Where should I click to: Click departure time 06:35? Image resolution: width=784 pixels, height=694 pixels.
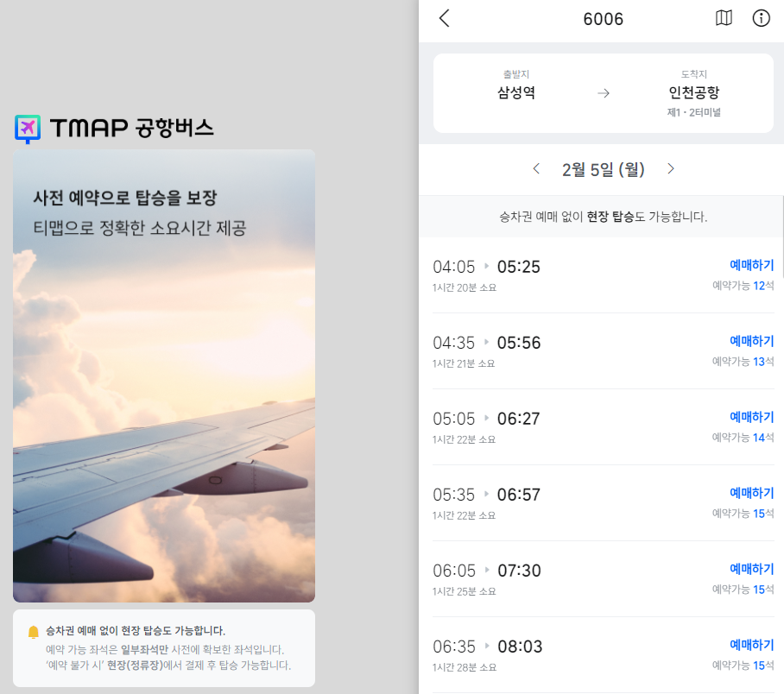pyautogui.click(x=454, y=647)
